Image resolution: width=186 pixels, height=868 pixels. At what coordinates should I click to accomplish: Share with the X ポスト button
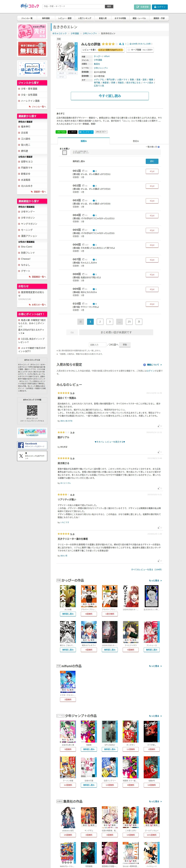click(x=72, y=132)
